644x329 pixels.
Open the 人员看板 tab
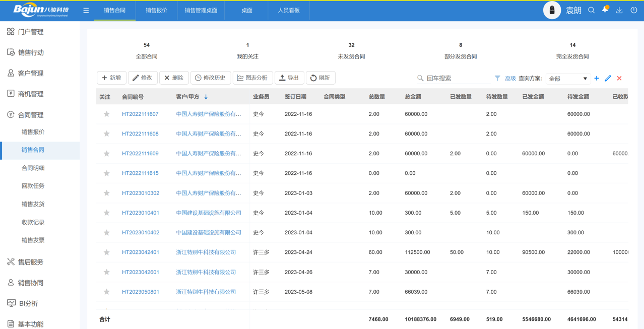tap(288, 10)
